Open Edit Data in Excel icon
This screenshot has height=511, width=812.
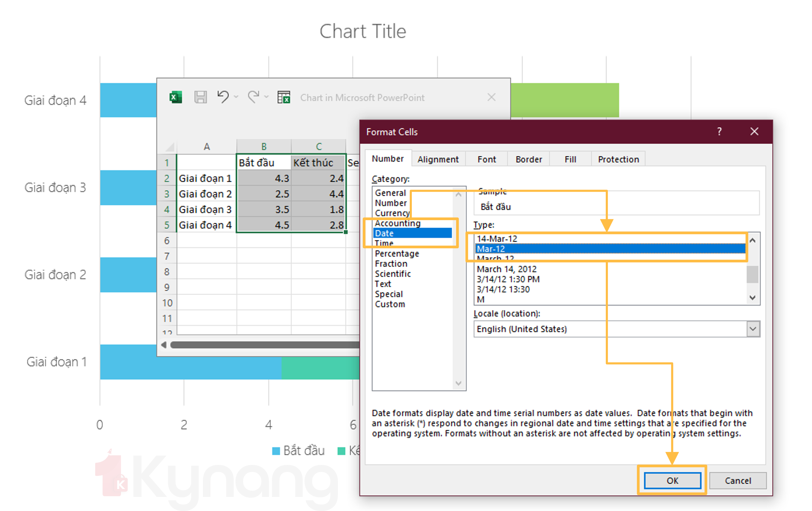(284, 98)
